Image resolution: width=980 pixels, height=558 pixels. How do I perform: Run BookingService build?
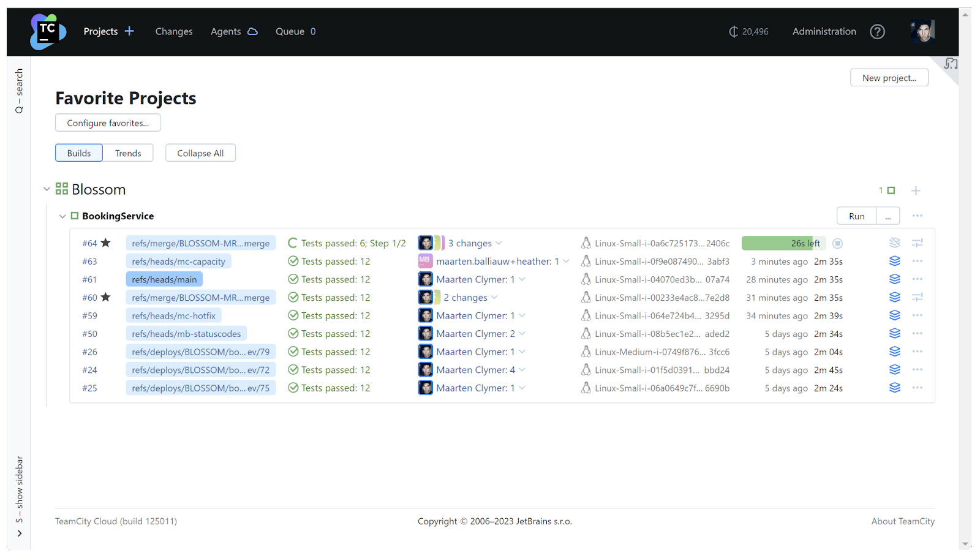point(856,216)
